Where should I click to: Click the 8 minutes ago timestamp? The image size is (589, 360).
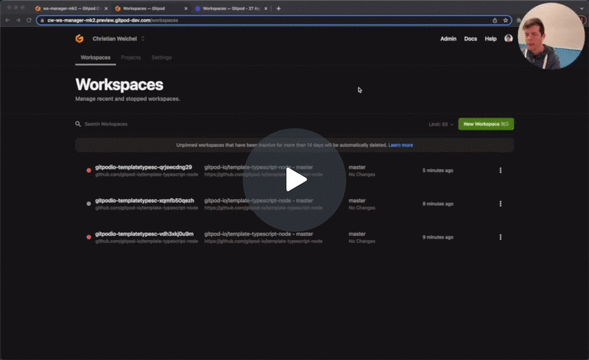438,204
